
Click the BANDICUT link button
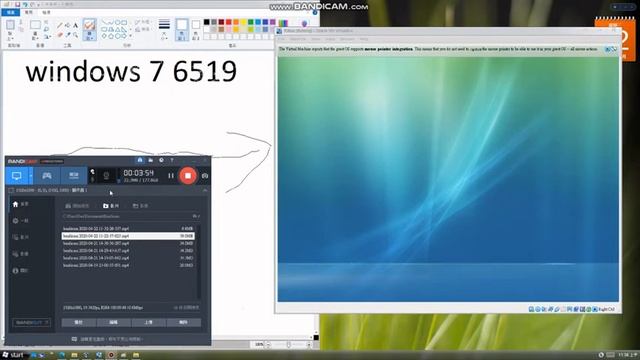(x=31, y=322)
